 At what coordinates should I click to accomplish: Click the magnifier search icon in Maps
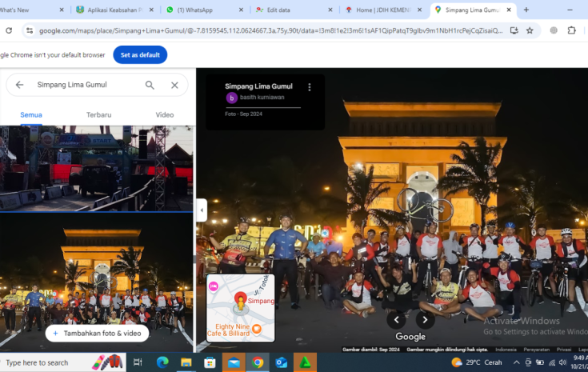(x=150, y=85)
